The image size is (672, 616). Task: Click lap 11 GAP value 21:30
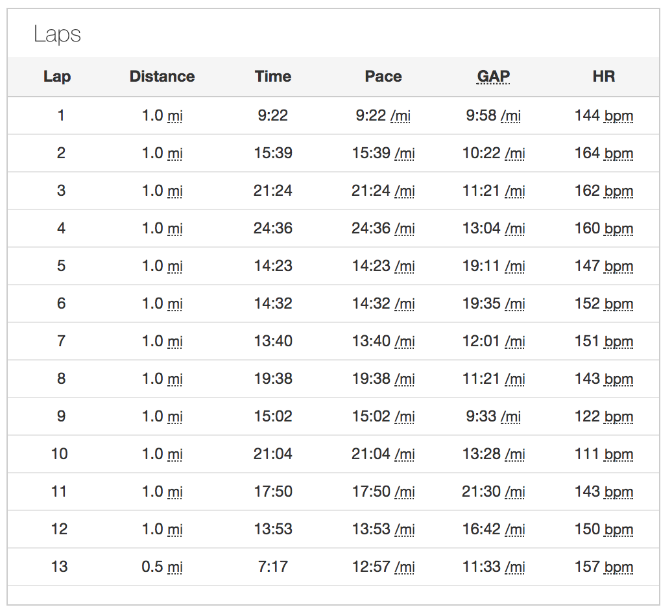click(x=493, y=492)
